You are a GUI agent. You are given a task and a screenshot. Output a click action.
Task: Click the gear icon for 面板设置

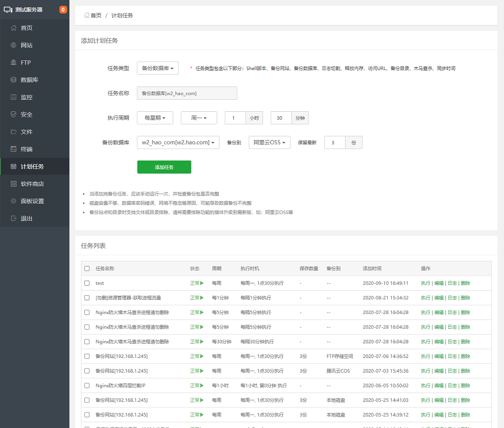pyautogui.click(x=14, y=201)
